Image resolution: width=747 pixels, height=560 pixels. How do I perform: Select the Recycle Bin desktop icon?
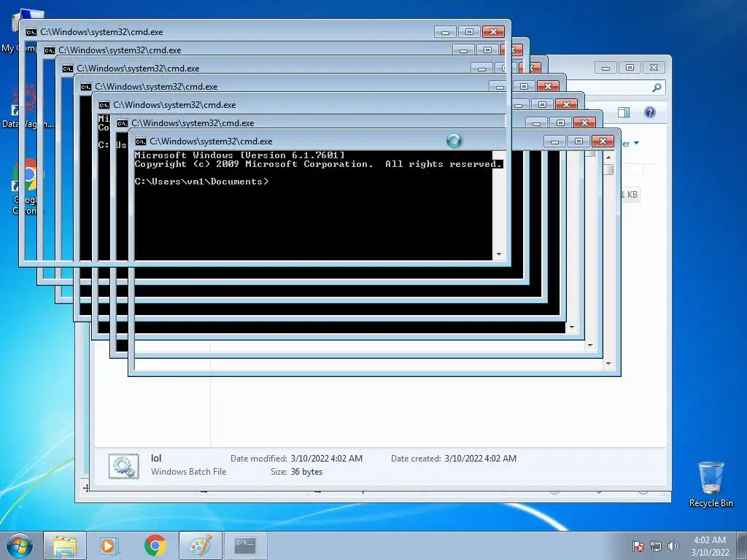click(x=711, y=484)
